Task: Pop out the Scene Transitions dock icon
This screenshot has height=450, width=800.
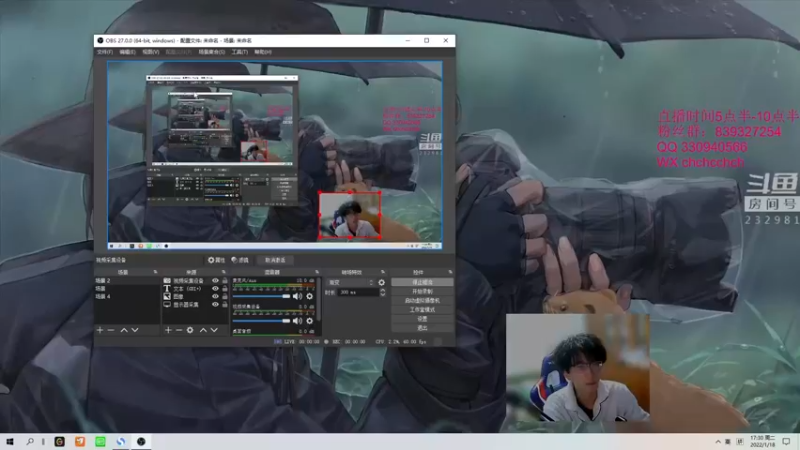Action: click(x=383, y=272)
